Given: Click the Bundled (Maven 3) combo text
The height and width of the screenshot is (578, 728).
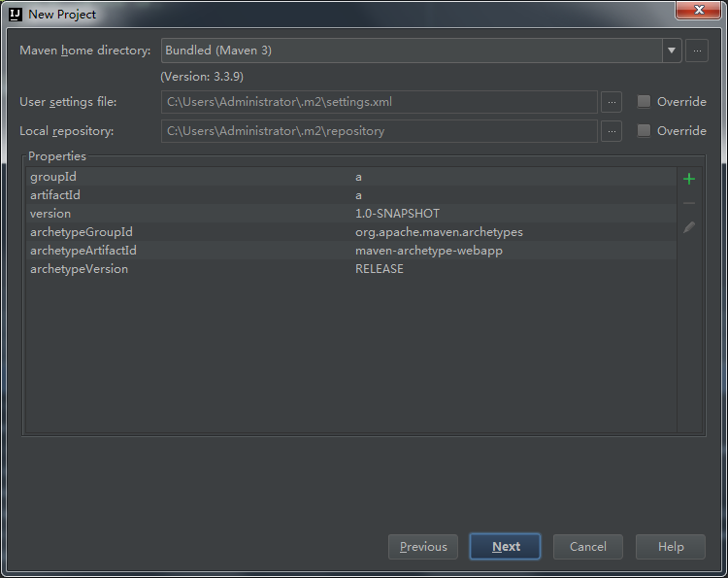Looking at the screenshot, I should [218, 51].
